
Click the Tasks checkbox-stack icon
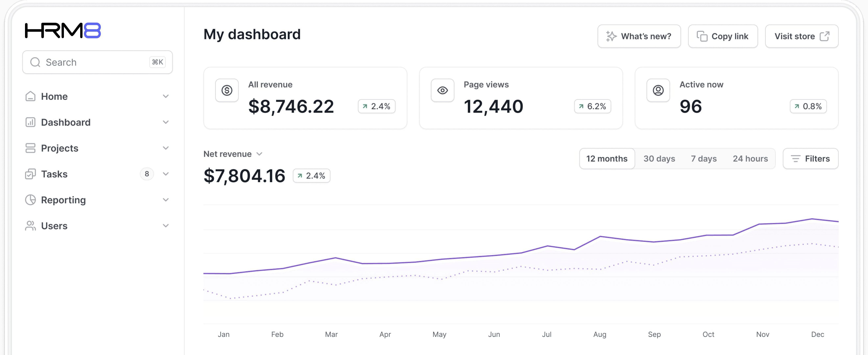pos(30,174)
